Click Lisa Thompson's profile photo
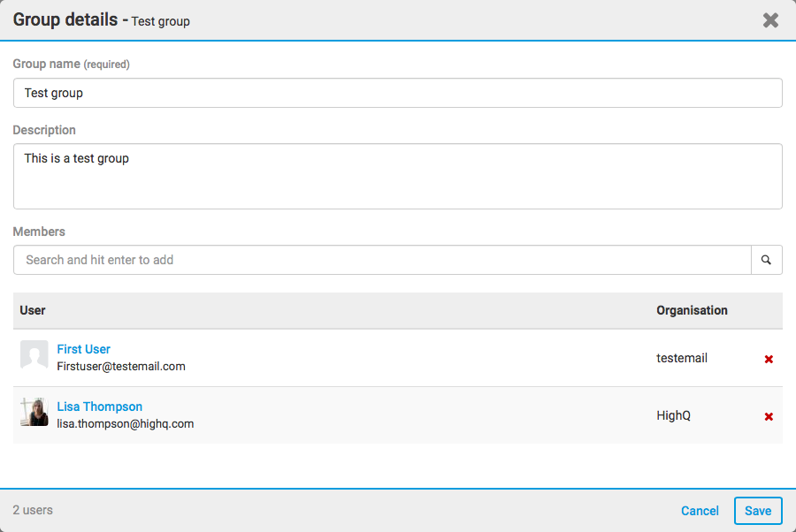The height and width of the screenshot is (532, 796). click(34, 413)
